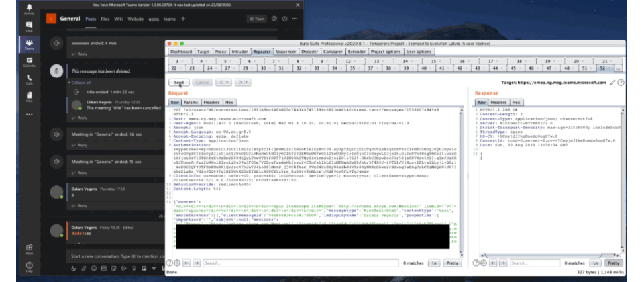The image size is (644, 282).
Task: Click the Teams new conversation compose box
Action: click(116, 256)
